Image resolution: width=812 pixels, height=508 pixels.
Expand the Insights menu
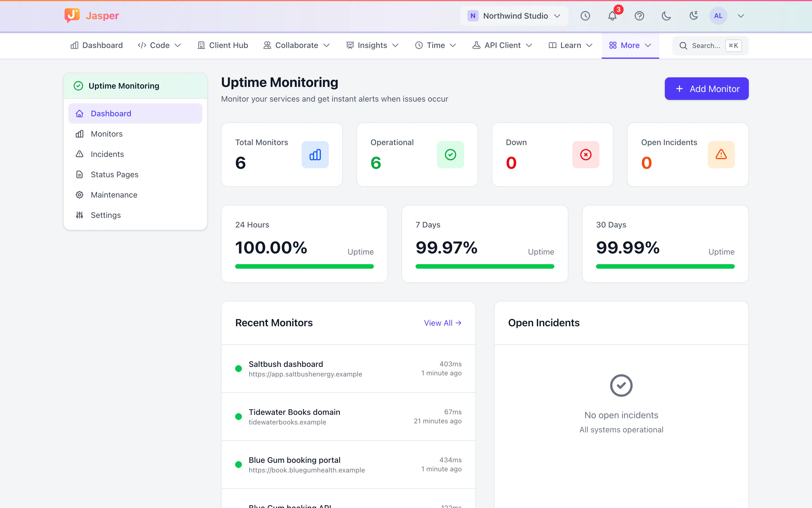click(372, 45)
